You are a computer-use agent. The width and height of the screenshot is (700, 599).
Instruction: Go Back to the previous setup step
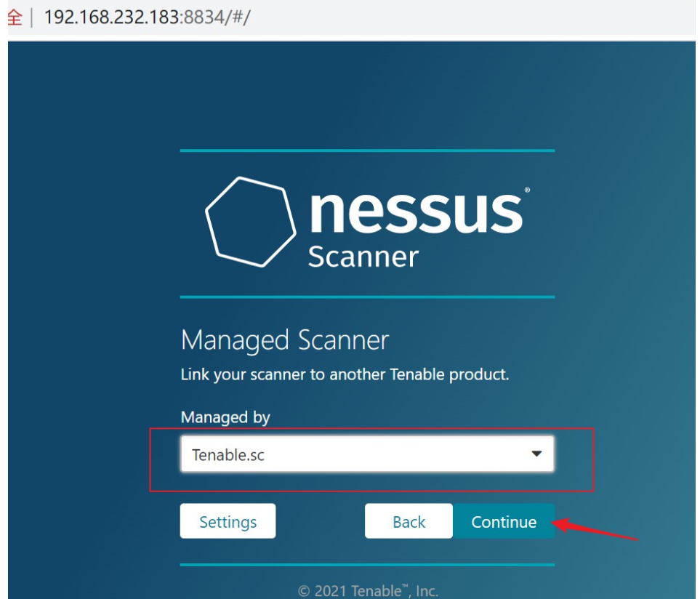point(409,521)
